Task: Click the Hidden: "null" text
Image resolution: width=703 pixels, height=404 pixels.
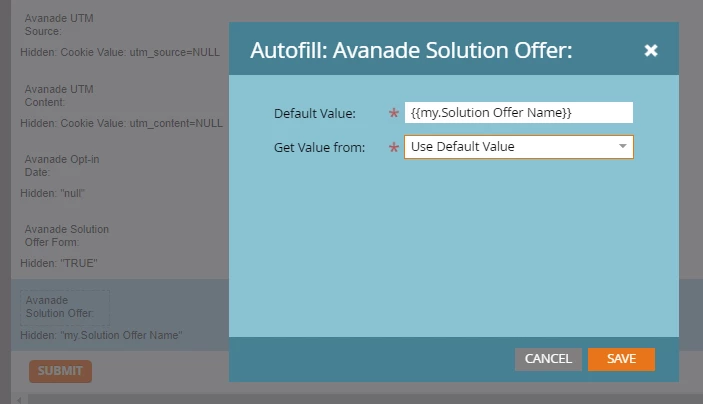Action: [52, 193]
